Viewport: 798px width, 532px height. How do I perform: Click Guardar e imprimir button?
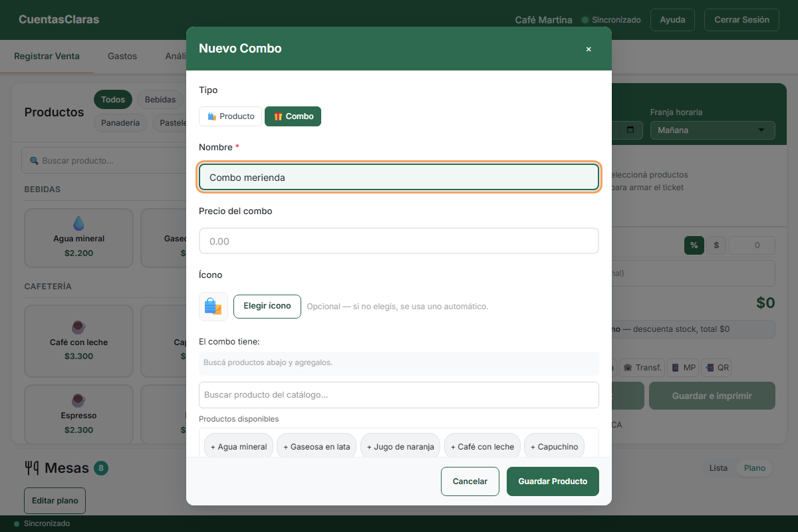click(x=712, y=396)
